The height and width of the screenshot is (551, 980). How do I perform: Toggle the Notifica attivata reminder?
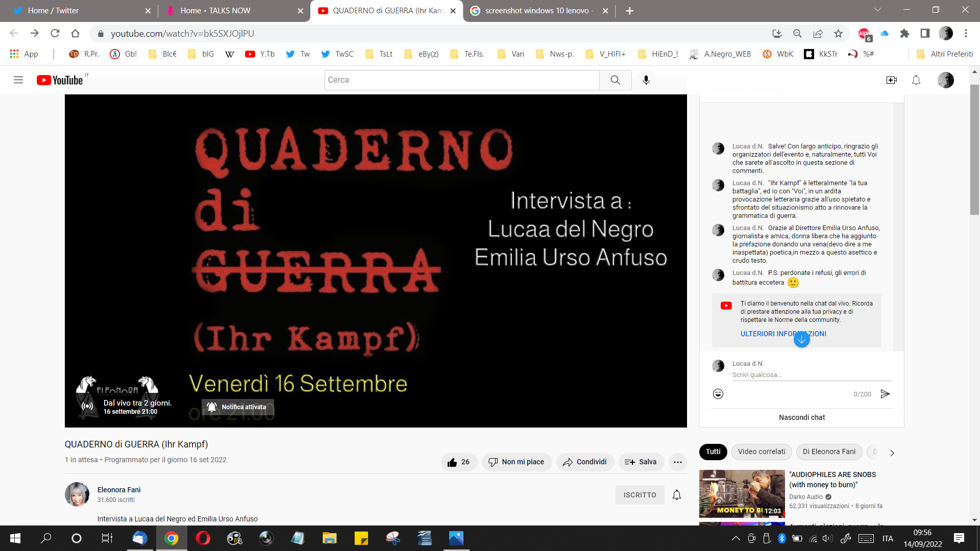coord(237,407)
